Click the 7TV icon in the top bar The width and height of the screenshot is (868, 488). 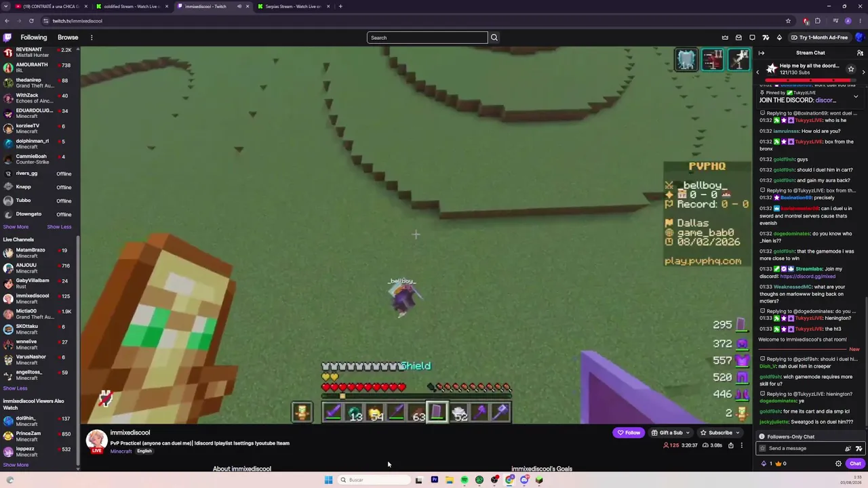pos(766,37)
